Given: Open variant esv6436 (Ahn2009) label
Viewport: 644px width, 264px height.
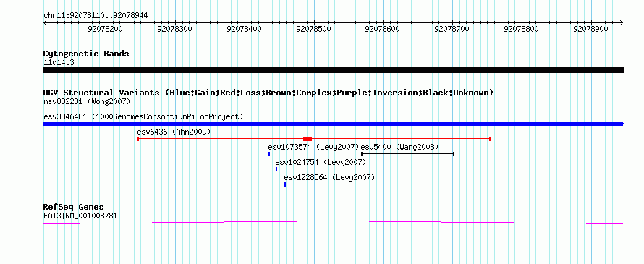Looking at the screenshot, I should 174,132.
